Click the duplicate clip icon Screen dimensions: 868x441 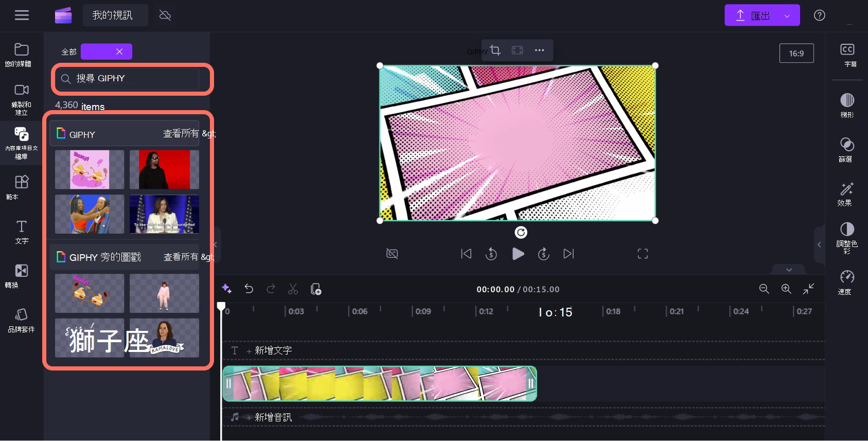tap(316, 289)
